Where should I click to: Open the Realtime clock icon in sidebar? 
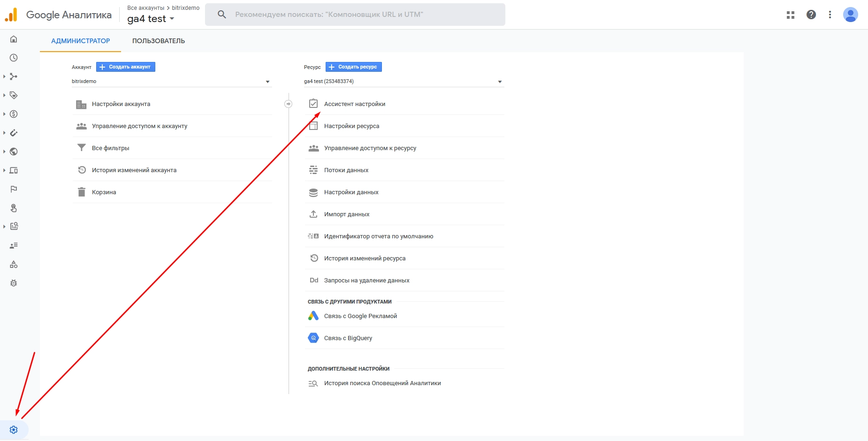click(14, 58)
